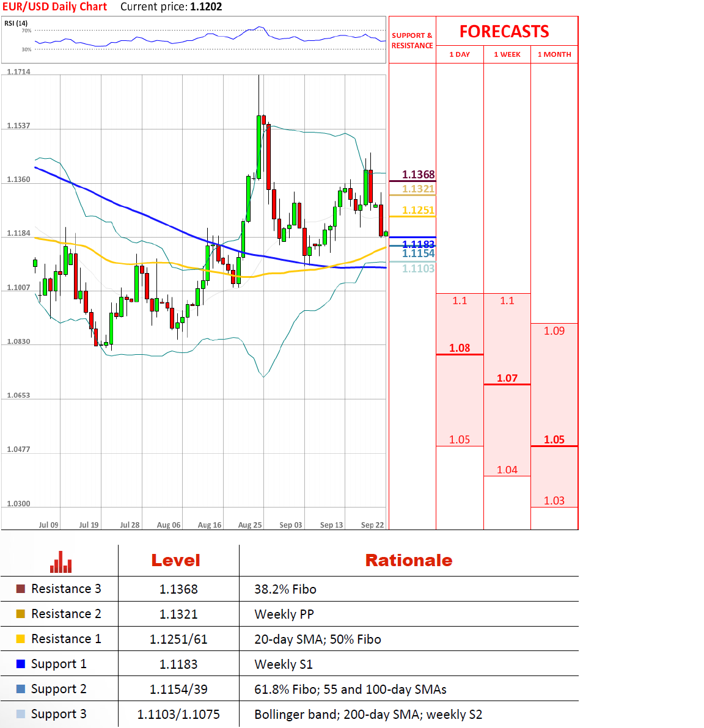This screenshot has width=704, height=728.
Task: Click the red bar chart icon in table header
Action: pos(61,562)
